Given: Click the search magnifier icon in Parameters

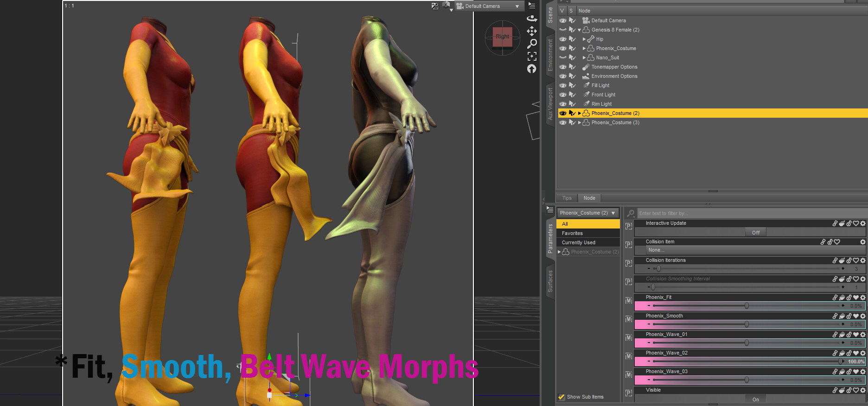Looking at the screenshot, I should (x=631, y=213).
